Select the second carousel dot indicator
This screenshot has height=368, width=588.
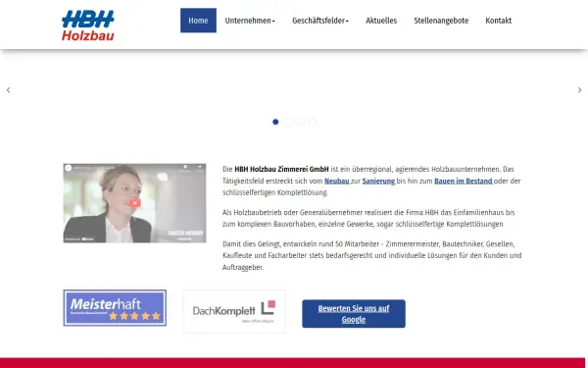[287, 122]
